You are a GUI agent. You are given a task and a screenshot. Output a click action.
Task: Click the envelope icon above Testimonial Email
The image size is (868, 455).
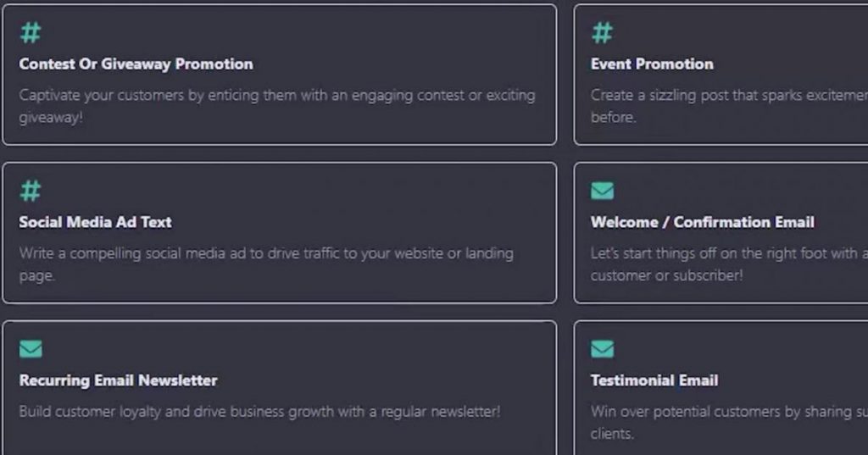[603, 349]
